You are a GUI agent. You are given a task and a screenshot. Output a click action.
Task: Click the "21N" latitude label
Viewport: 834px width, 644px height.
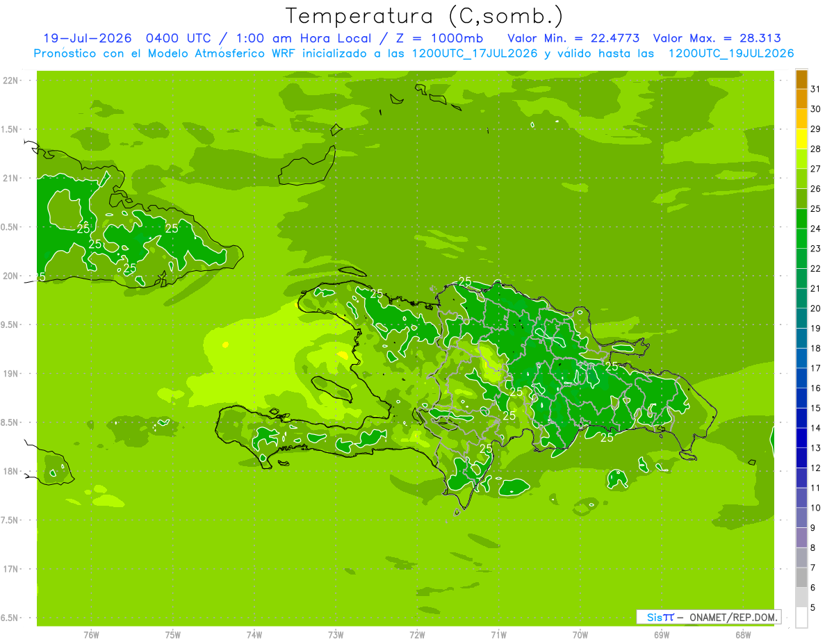pos(10,179)
